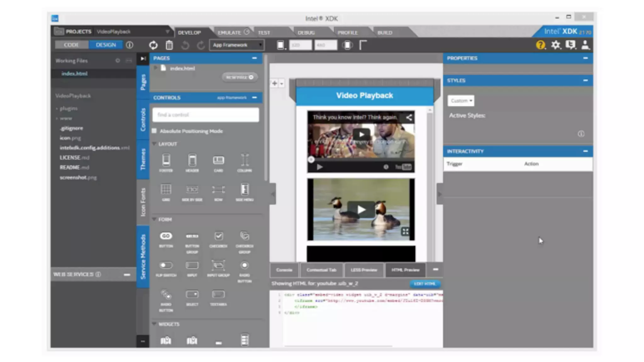Open the App Framework dropdown
644x362 pixels.
point(237,45)
